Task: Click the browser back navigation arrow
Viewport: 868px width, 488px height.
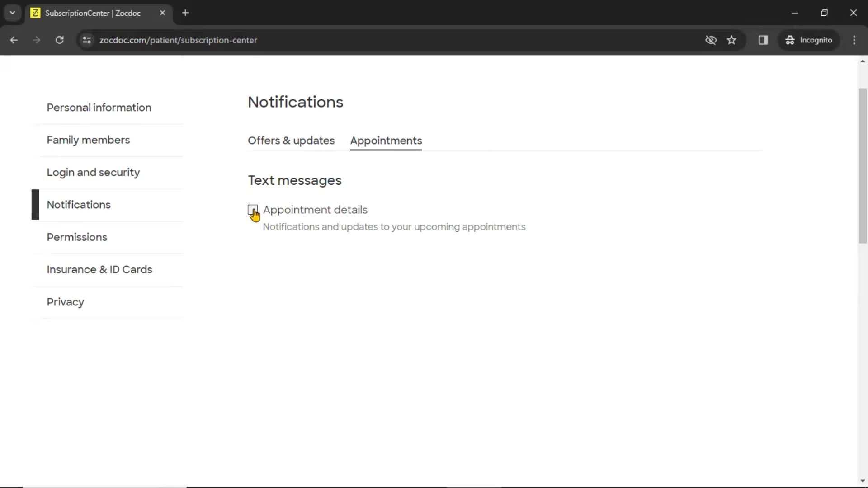Action: coord(14,40)
